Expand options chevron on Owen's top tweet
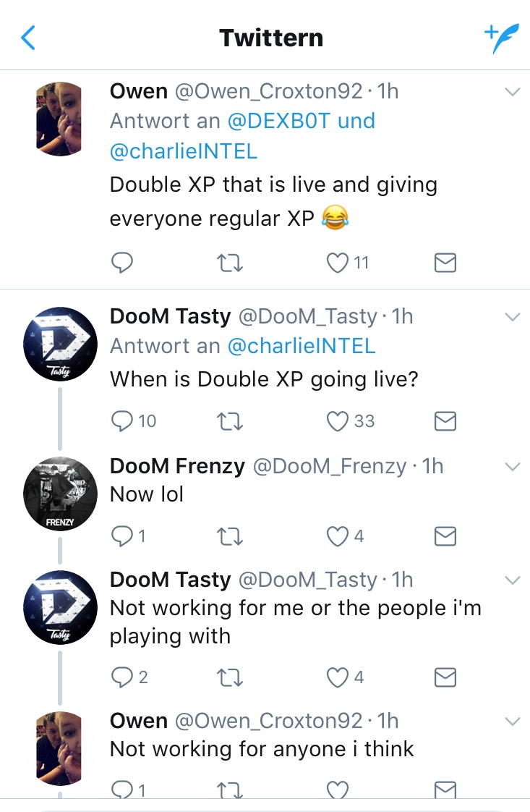Image resolution: width=530 pixels, height=812 pixels. click(x=512, y=92)
